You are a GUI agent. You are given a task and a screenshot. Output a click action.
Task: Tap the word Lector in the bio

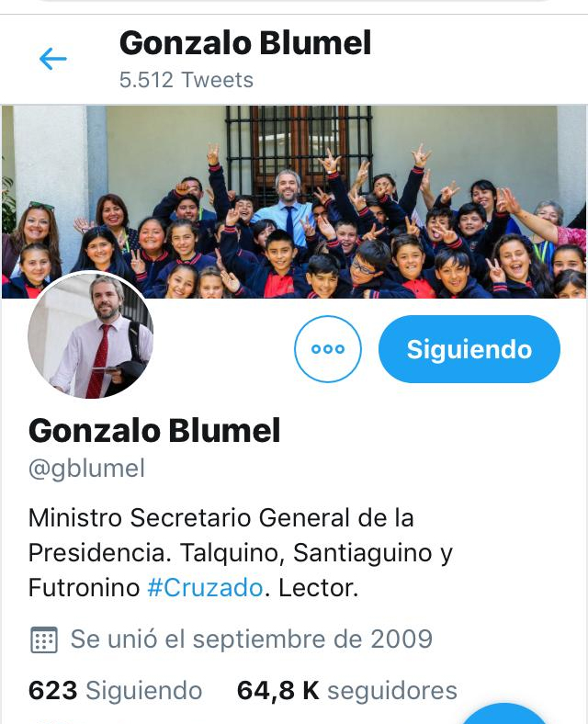pos(318,588)
